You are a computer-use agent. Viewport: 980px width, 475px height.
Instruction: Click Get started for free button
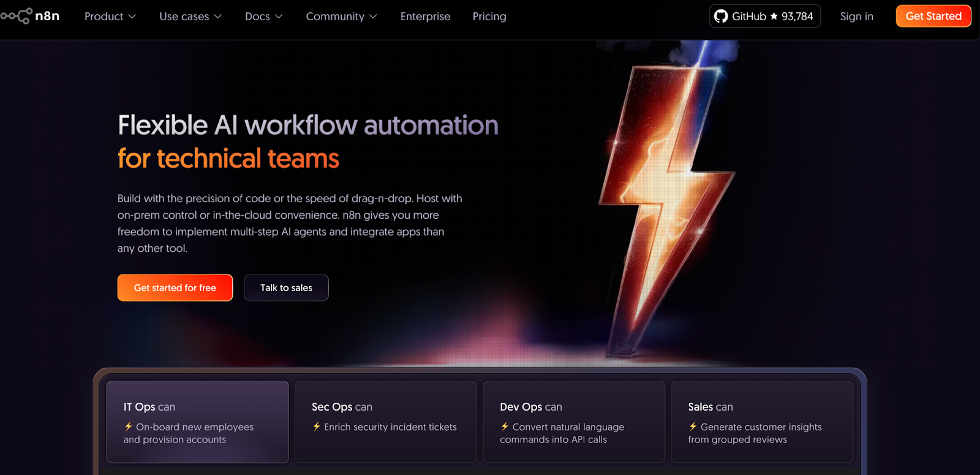tap(175, 287)
